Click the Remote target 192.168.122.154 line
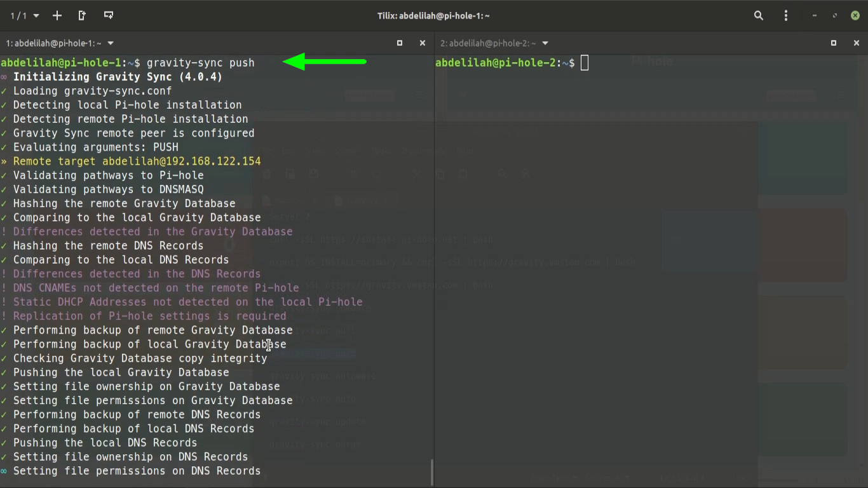The width and height of the screenshot is (868, 488). click(x=137, y=161)
